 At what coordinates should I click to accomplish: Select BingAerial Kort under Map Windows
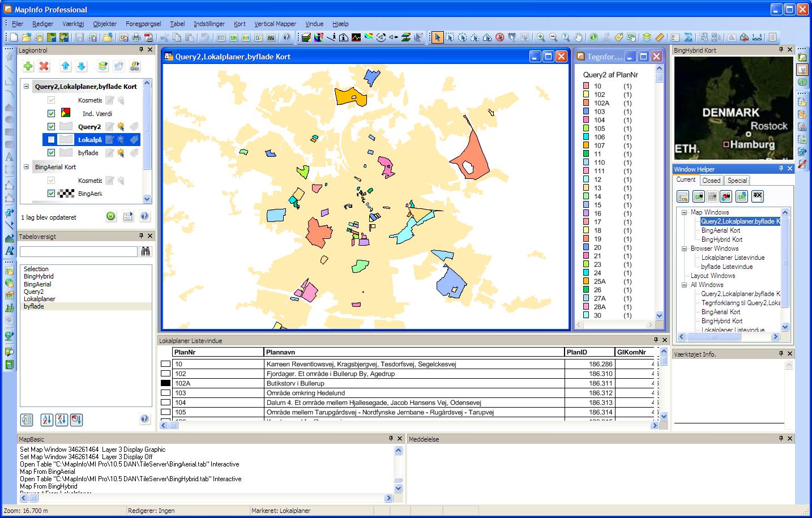[721, 230]
